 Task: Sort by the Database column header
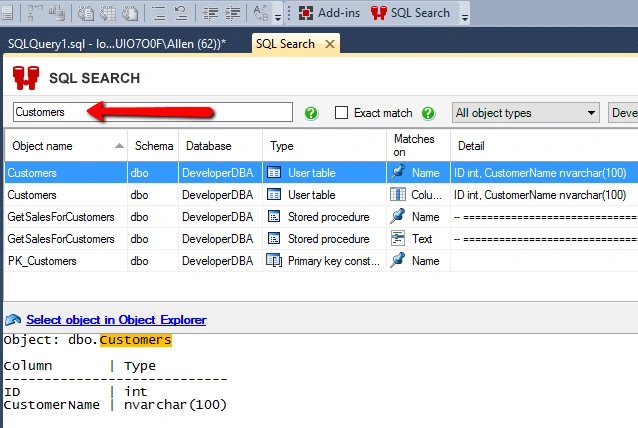coord(221,146)
